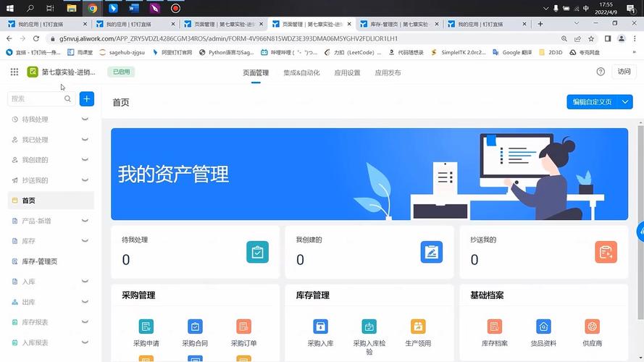Screen dimensions: 644x362
Task: Open 采购订单 icon
Action: point(243,327)
